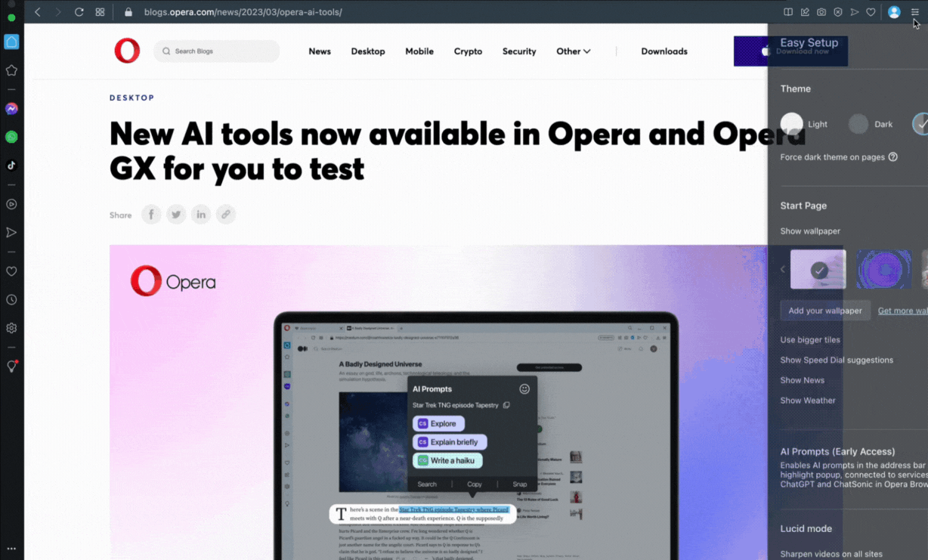The width and height of the screenshot is (928, 560).
Task: Open My Flow arrow in the sidebar
Action: pyautogui.click(x=11, y=233)
